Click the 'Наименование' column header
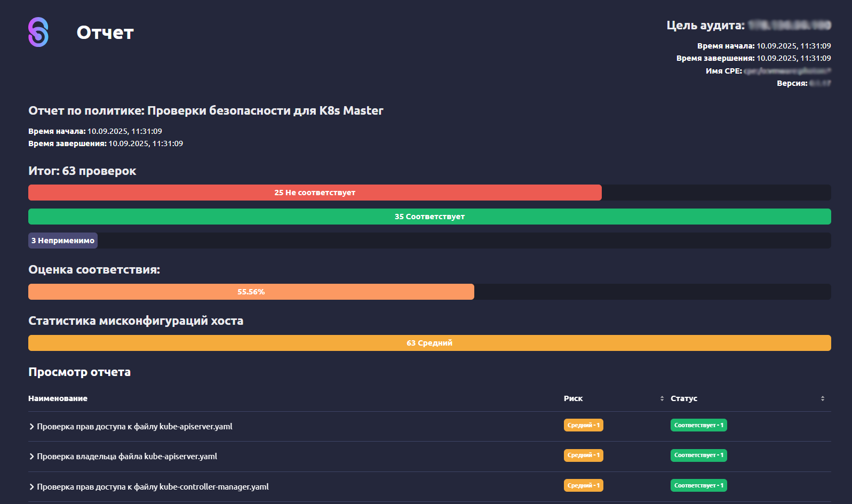852x504 pixels. click(58, 398)
